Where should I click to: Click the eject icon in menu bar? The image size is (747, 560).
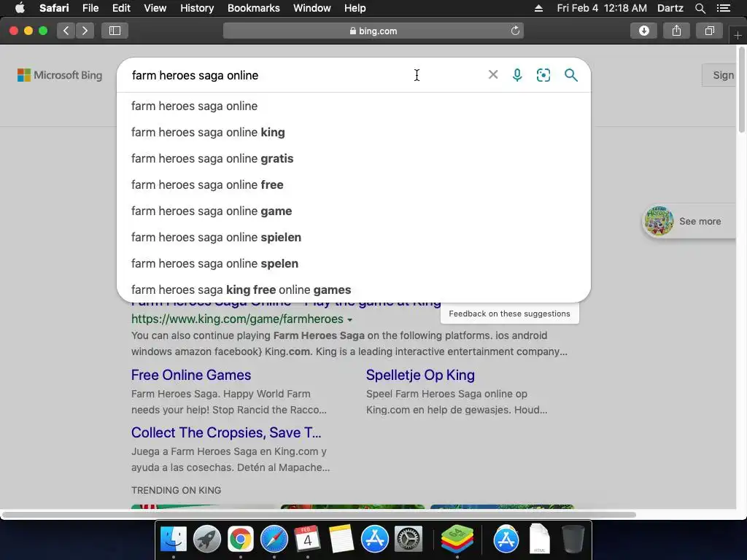point(539,8)
